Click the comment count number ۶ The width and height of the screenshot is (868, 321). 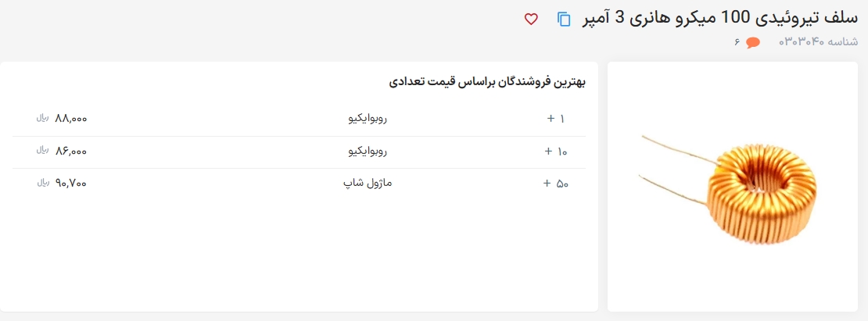(737, 42)
